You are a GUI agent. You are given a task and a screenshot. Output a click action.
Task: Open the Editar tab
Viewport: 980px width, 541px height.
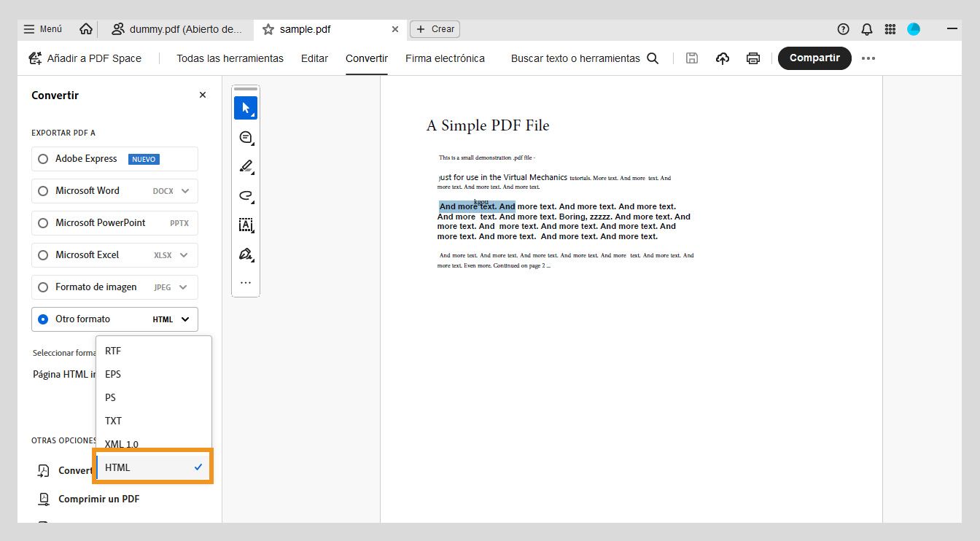314,58
